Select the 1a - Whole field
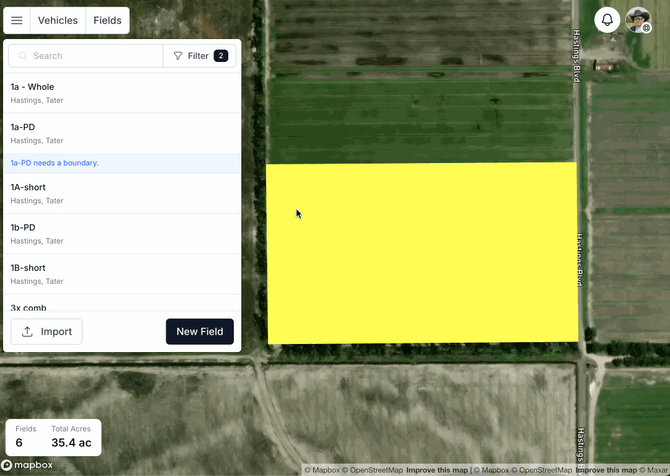Screen dimensions: 670x476 122,93
